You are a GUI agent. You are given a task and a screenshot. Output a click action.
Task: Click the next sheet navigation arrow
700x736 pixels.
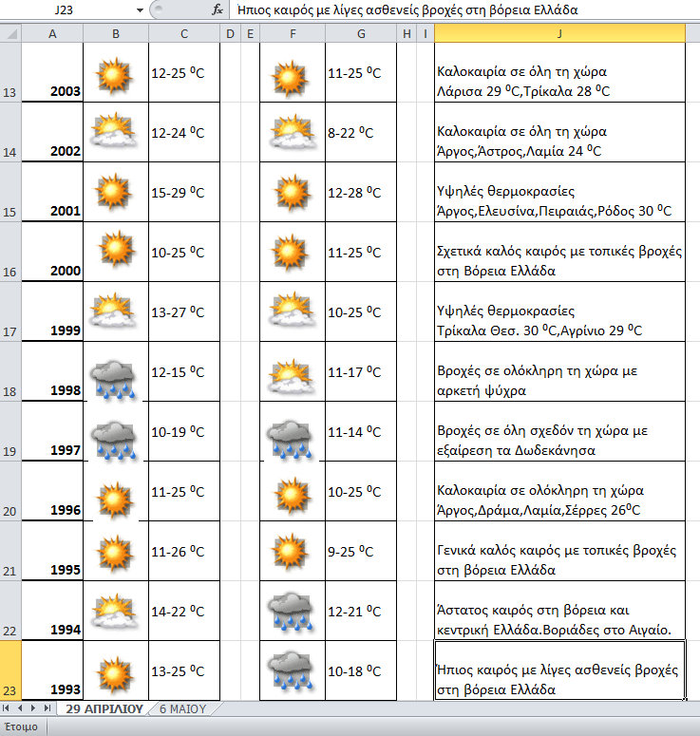point(33,708)
